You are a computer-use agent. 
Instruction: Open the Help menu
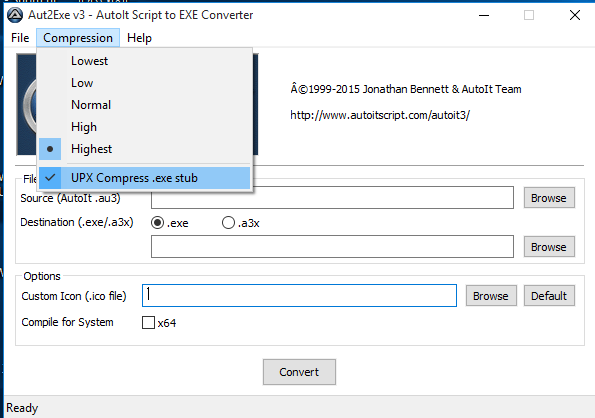coord(139,38)
